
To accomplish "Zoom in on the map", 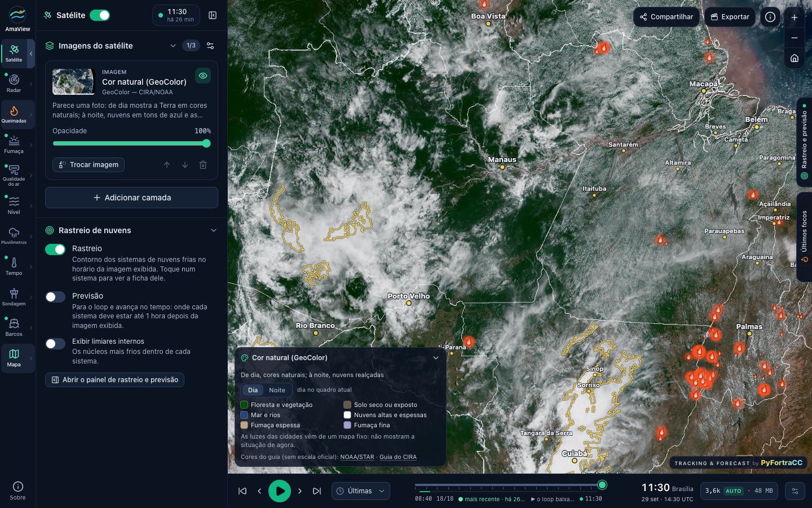I will (795, 17).
